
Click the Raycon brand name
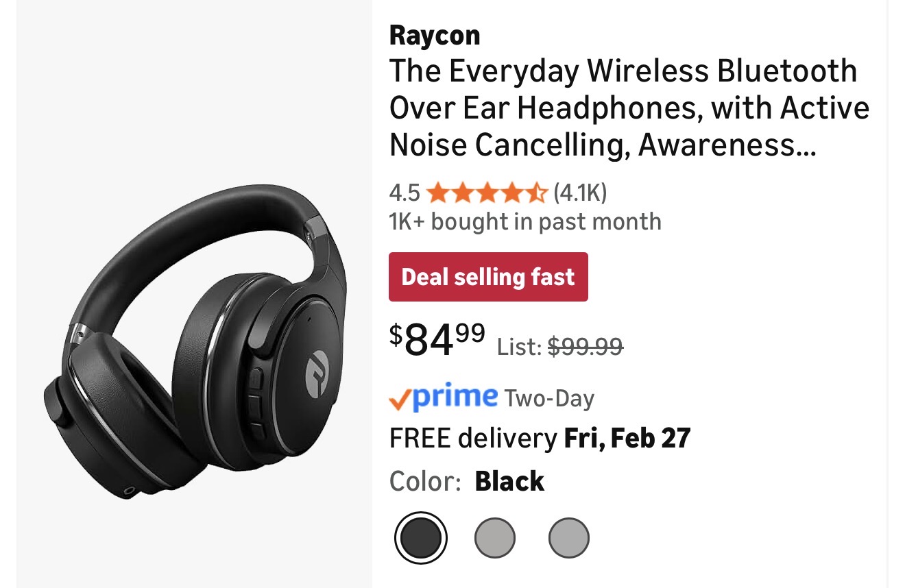tap(435, 35)
